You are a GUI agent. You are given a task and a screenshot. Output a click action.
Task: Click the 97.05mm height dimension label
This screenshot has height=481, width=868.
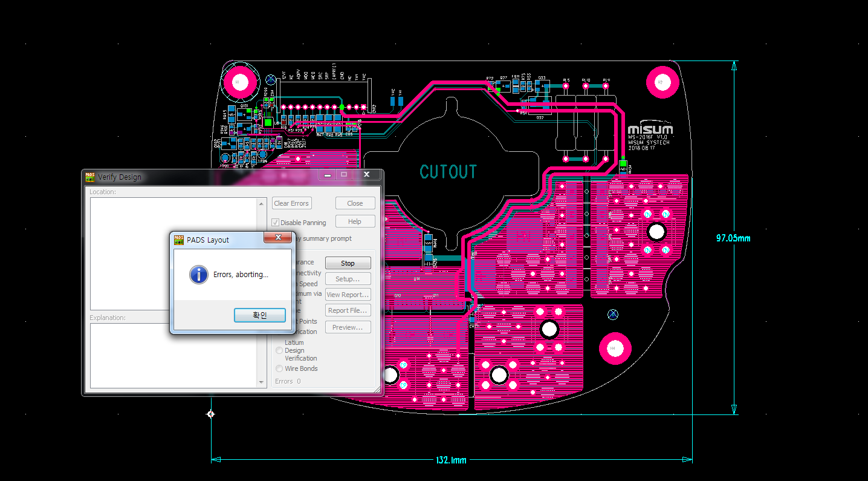tap(733, 238)
